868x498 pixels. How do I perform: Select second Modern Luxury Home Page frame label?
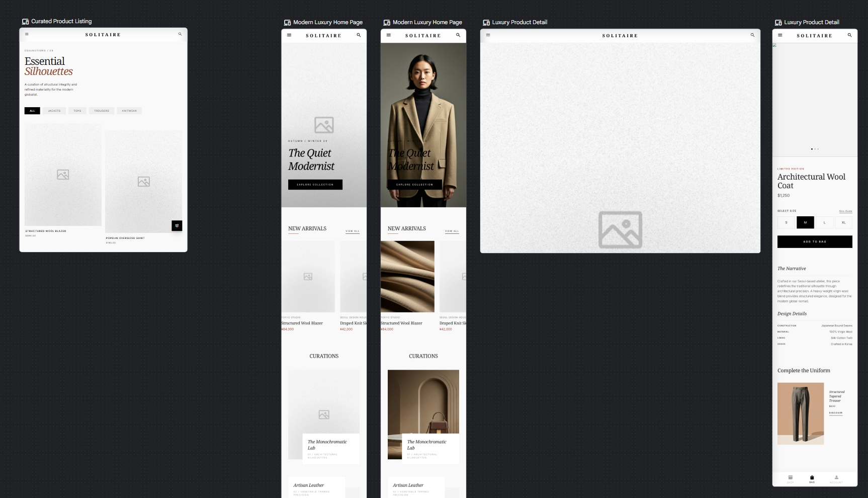click(x=427, y=22)
